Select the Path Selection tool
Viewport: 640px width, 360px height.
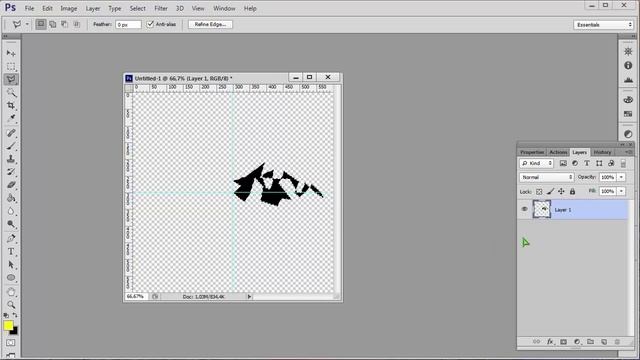click(11, 264)
